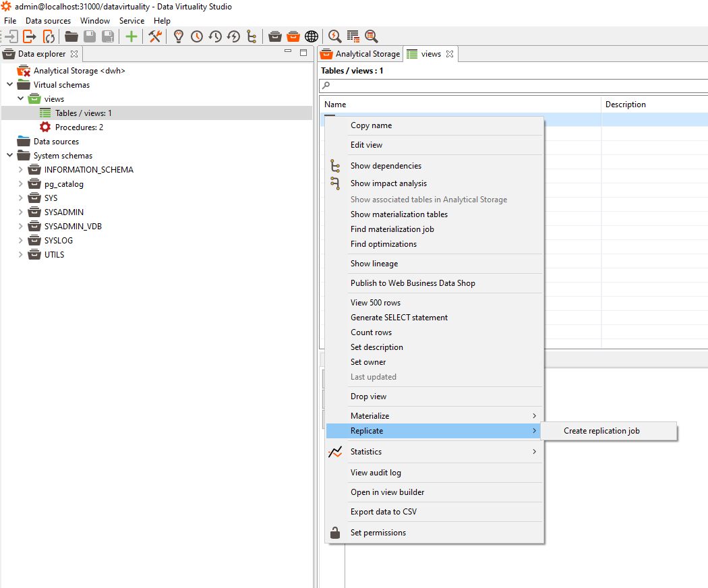Click the lightbulb optimizations toolbar icon
708x588 pixels.
click(x=179, y=36)
